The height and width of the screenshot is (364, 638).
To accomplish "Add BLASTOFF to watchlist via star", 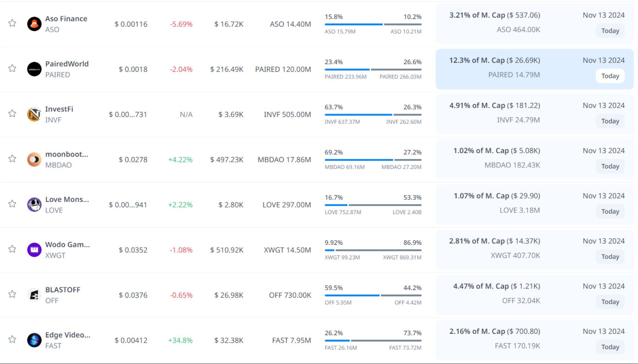I will point(12,294).
